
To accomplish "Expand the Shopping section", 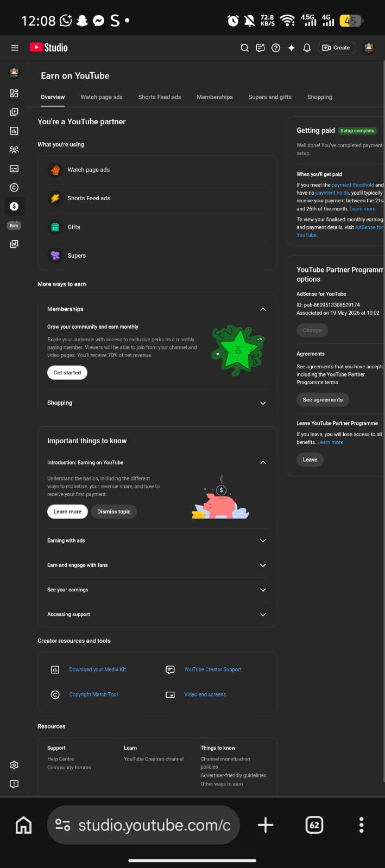I will 157,403.
